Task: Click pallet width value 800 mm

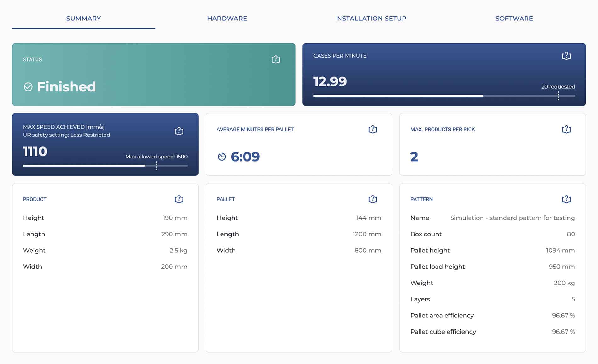Action: [x=368, y=251]
